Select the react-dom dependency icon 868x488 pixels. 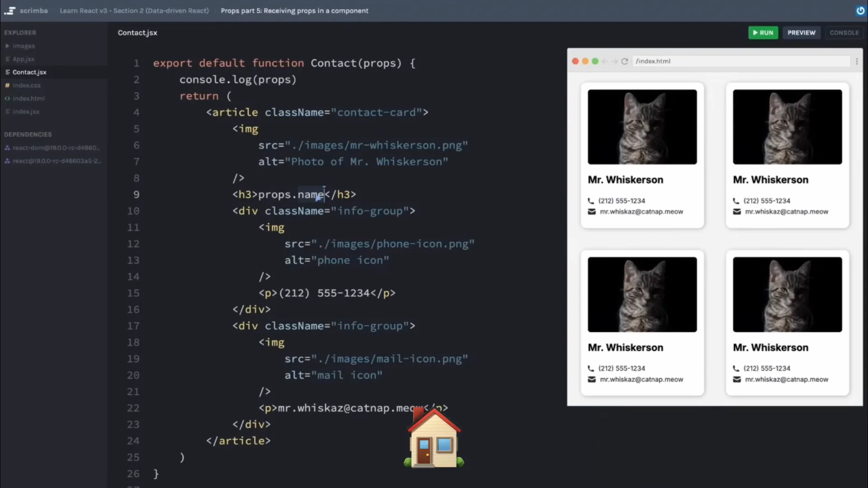pos(7,147)
